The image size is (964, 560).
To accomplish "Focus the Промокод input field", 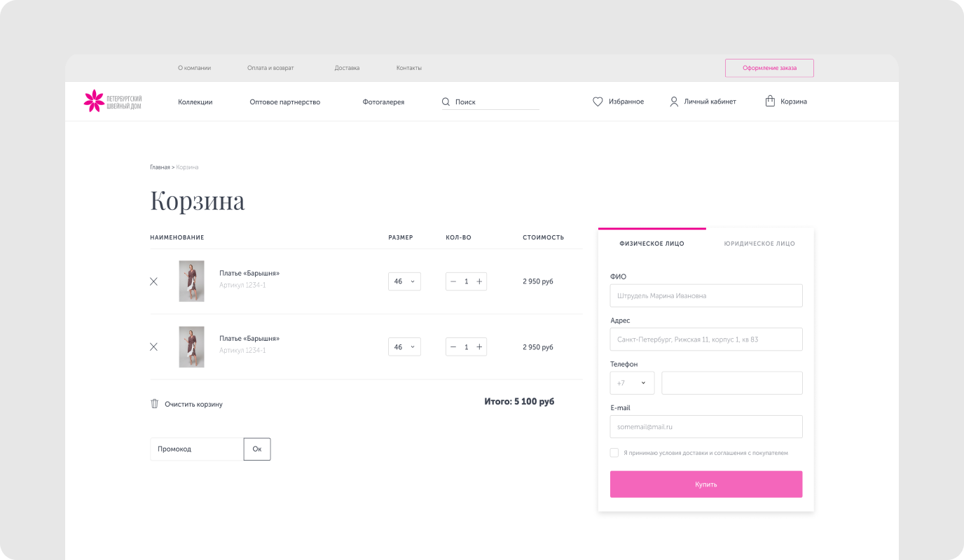I will pyautogui.click(x=197, y=449).
